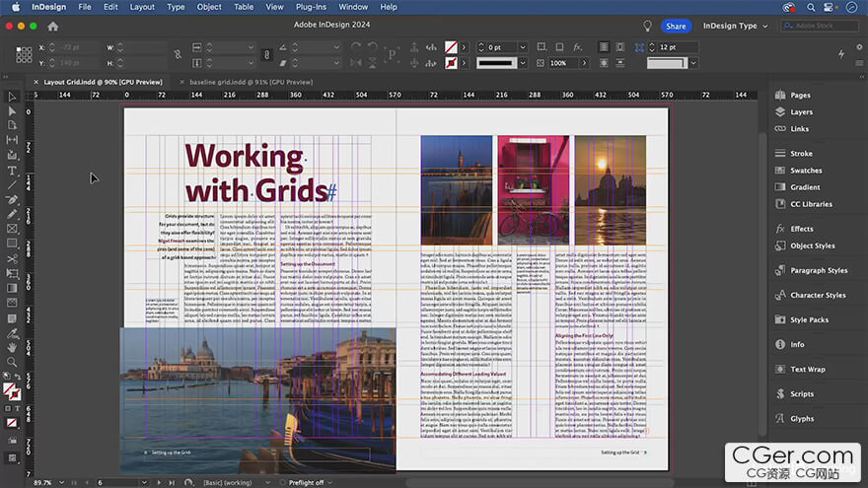Image resolution: width=868 pixels, height=488 pixels.
Task: Select the Zoom tool in toolbox
Action: 12,362
